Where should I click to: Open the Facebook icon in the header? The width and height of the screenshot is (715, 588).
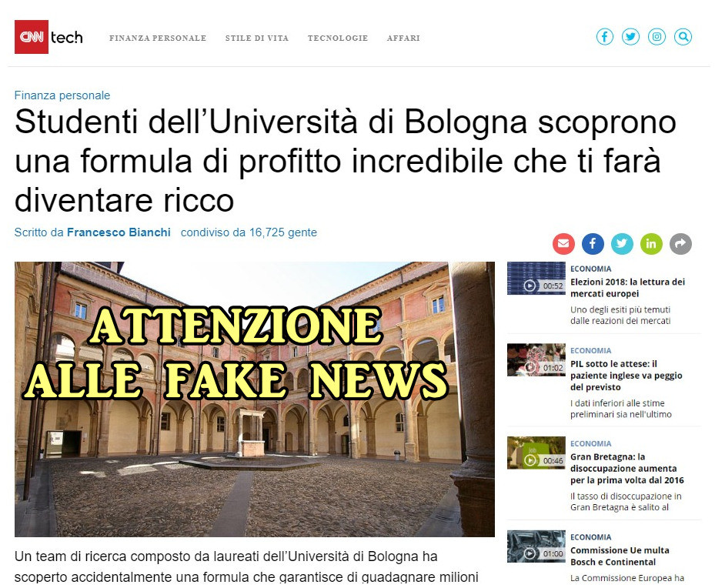(x=605, y=37)
